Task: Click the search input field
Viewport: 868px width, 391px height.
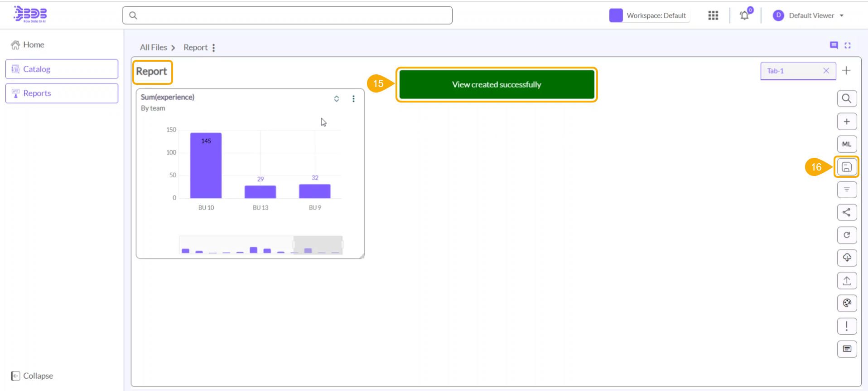Action: tap(287, 15)
